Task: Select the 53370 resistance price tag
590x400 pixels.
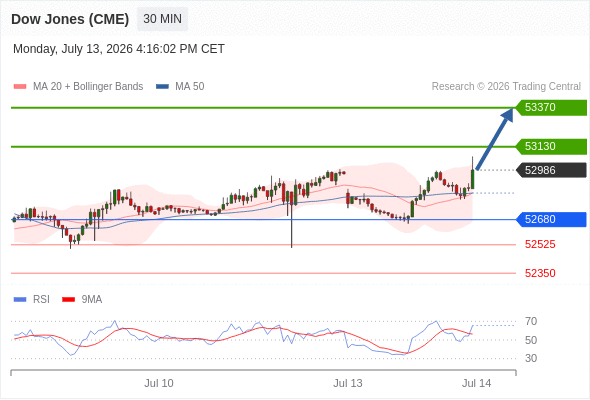Action: (551, 108)
